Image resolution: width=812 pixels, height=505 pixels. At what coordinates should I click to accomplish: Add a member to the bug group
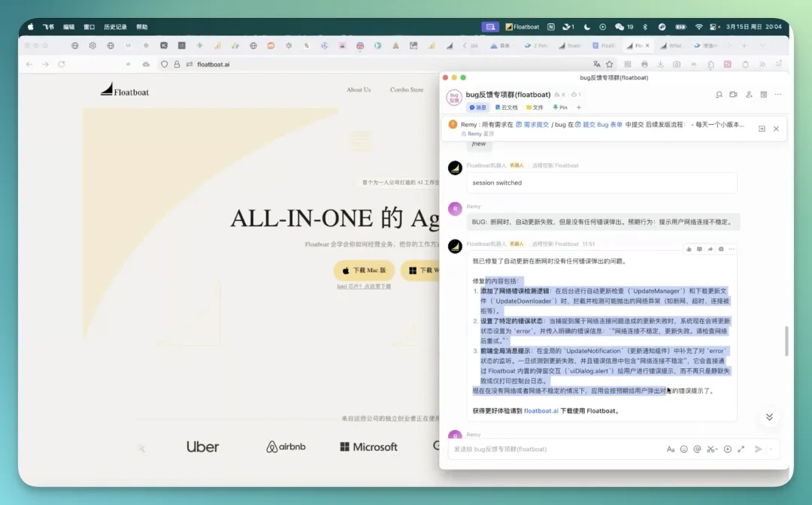(749, 95)
